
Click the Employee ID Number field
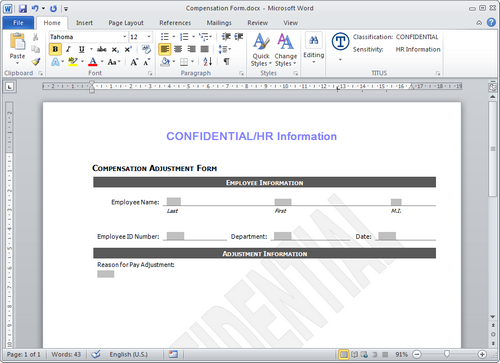(175, 236)
